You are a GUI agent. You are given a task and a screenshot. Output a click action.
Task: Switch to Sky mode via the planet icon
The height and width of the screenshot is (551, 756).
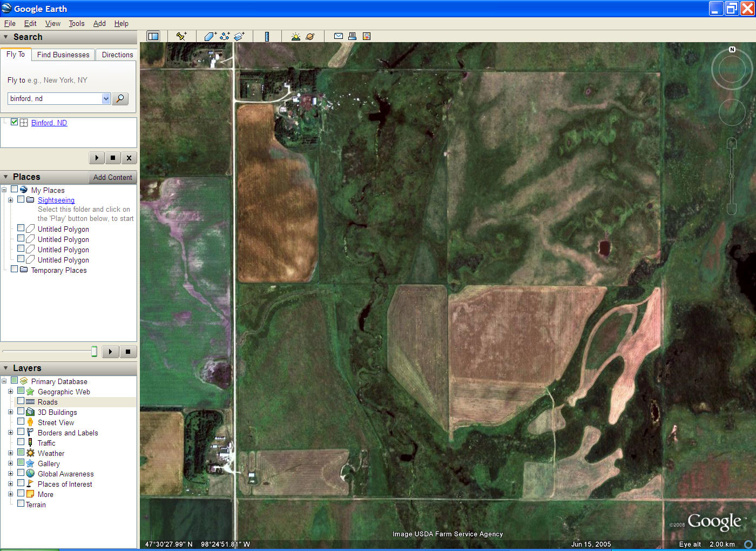[x=310, y=36]
